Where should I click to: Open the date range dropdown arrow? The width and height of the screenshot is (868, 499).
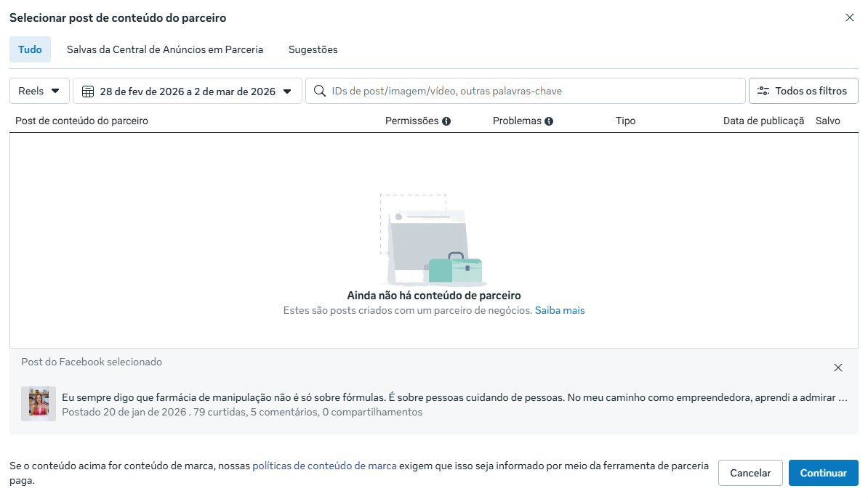tap(287, 92)
